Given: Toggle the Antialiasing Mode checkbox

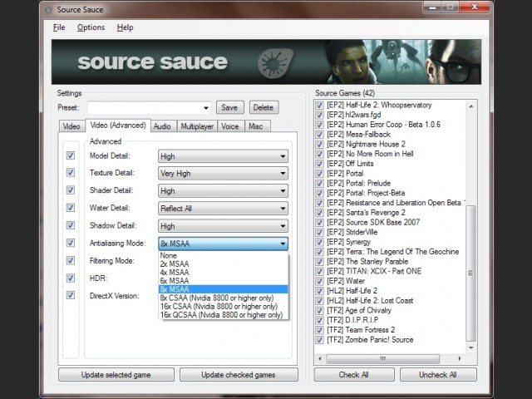Looking at the screenshot, I should [71, 243].
